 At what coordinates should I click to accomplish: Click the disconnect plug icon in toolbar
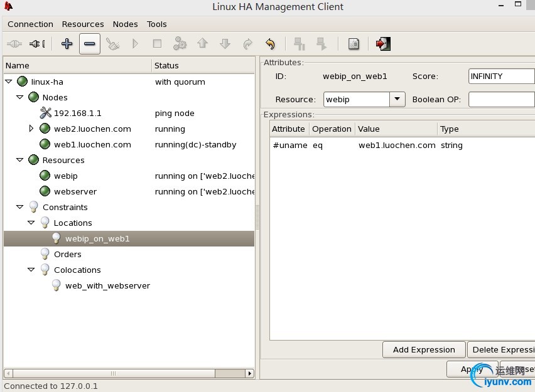[37, 44]
